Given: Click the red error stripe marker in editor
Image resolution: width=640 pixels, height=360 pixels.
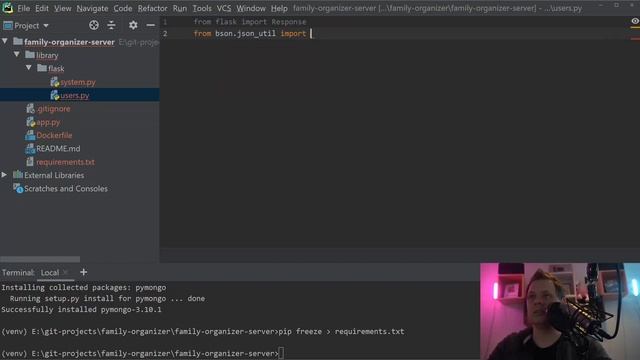Looking at the screenshot, I should click(x=635, y=39).
